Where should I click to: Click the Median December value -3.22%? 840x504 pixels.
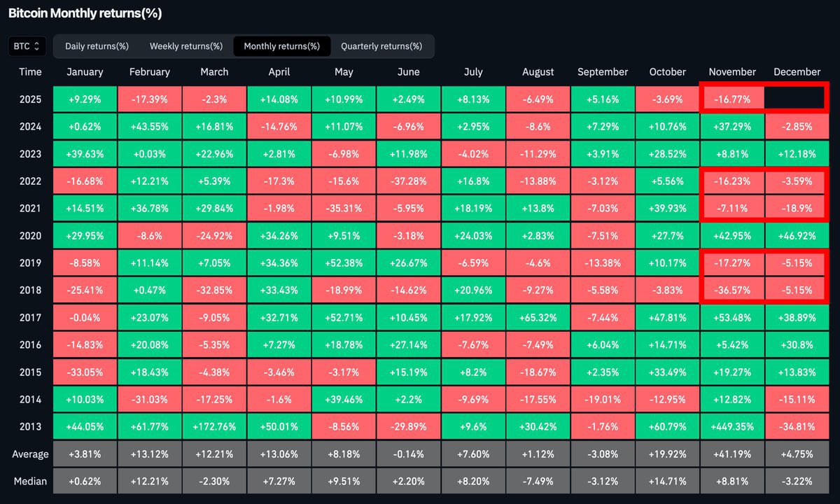(x=797, y=481)
